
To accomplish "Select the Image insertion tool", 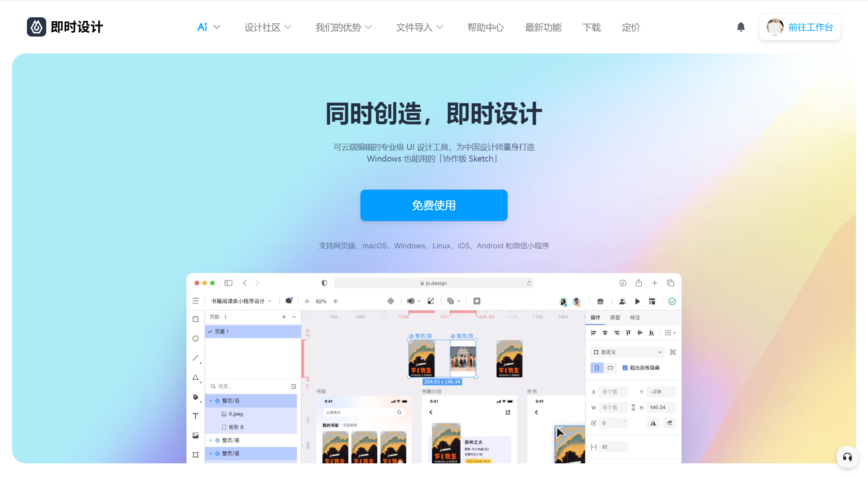I will click(x=196, y=435).
